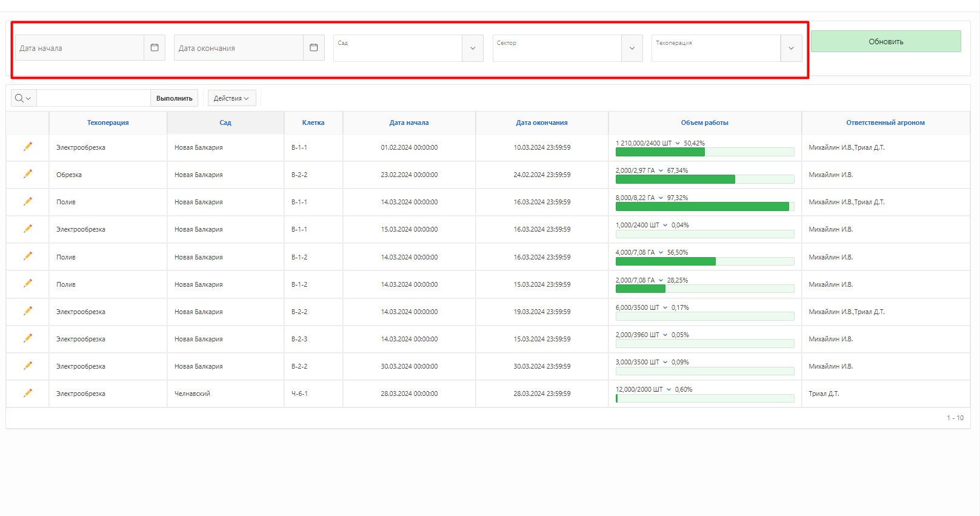Click the 67,34% progress bar
This screenshot has height=516, width=980.
705,179
